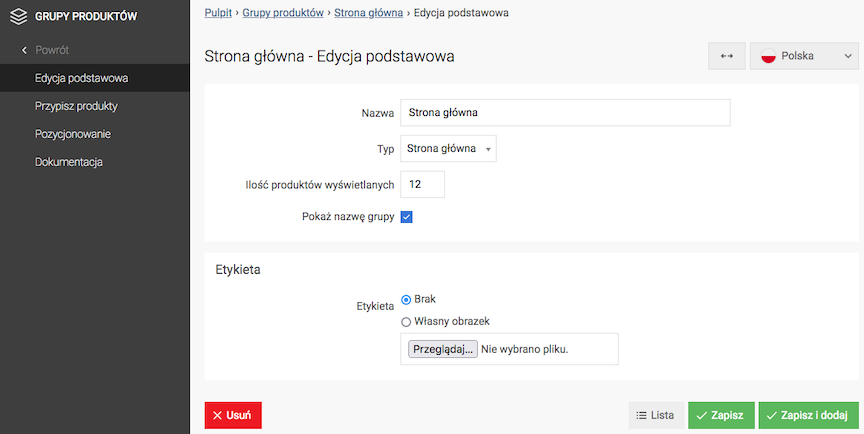Click the stacked layers Grupy Produktów icon
This screenshot has width=864, height=434.
pyautogui.click(x=18, y=17)
